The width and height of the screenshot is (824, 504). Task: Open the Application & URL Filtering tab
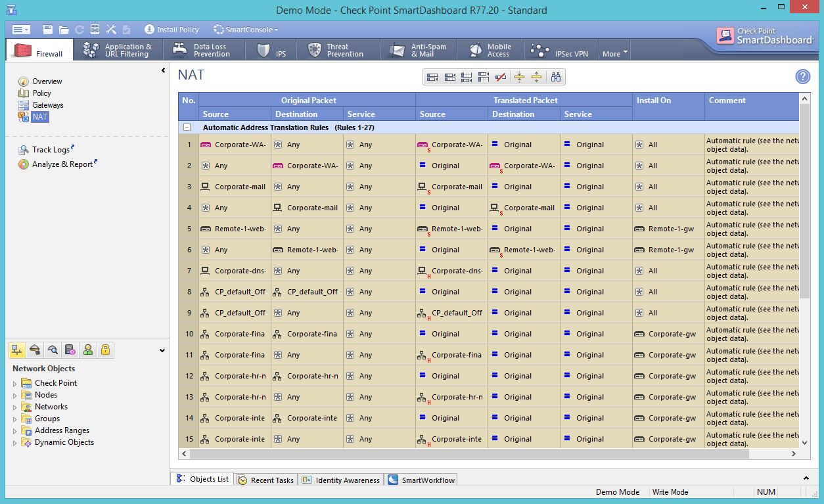118,51
